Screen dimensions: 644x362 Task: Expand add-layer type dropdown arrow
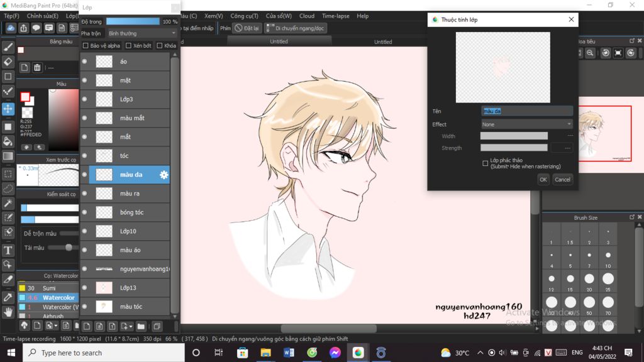131,327
